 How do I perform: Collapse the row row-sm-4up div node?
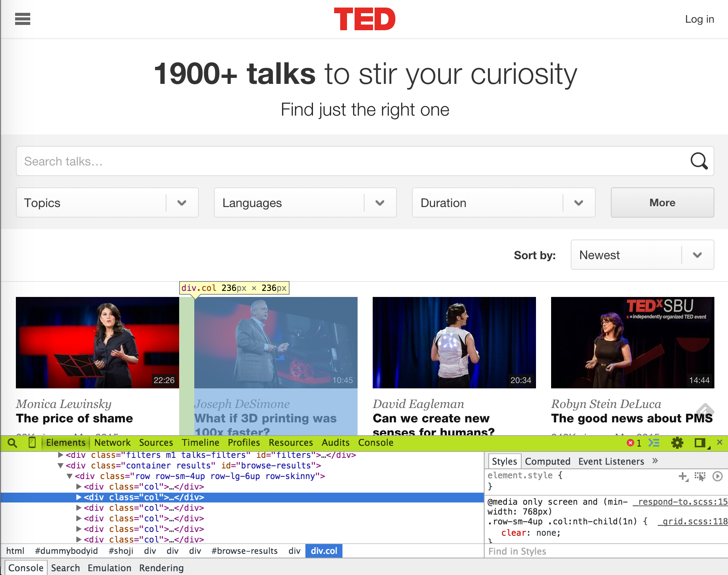[x=70, y=476]
